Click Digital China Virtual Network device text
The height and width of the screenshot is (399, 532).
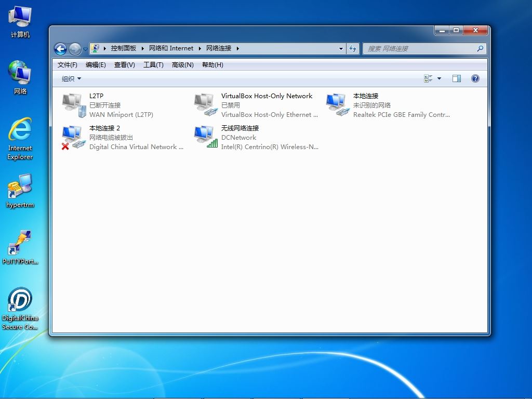(136, 147)
